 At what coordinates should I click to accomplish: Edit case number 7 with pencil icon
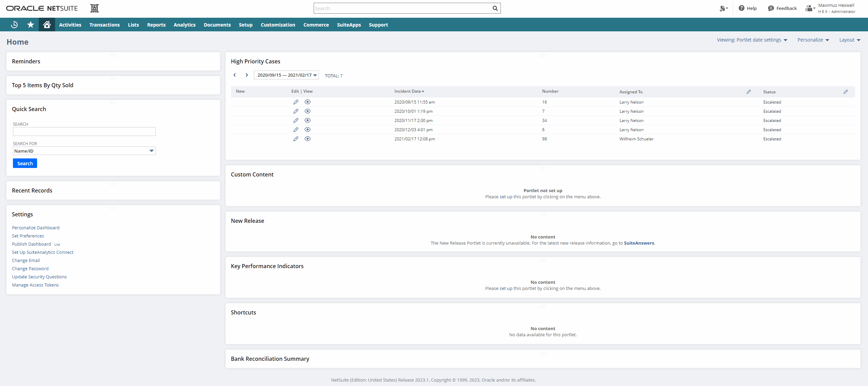(x=296, y=111)
